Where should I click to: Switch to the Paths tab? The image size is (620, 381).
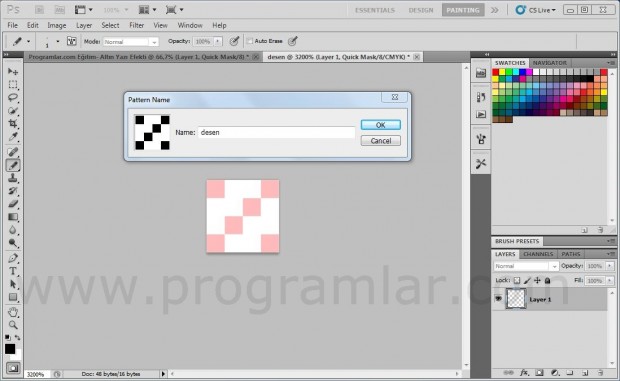click(571, 254)
